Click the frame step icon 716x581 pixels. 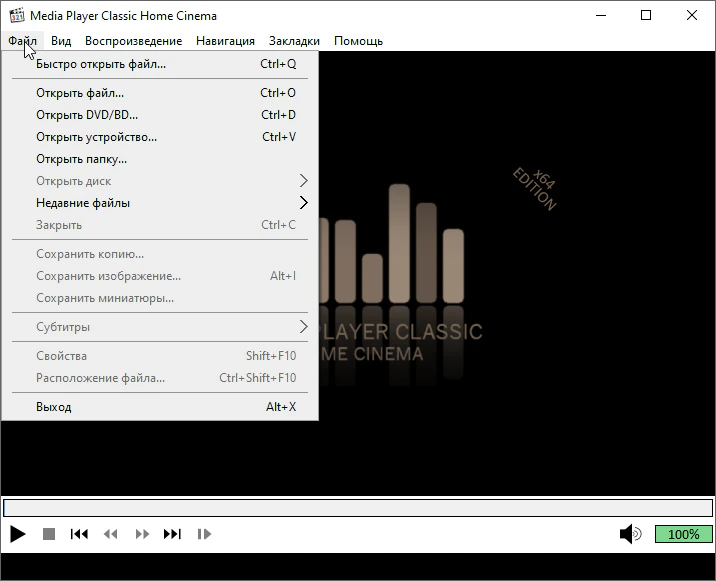pyautogui.click(x=204, y=534)
